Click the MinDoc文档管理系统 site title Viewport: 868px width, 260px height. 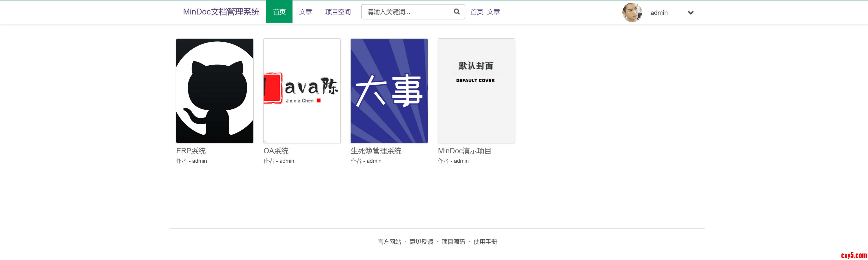point(221,12)
